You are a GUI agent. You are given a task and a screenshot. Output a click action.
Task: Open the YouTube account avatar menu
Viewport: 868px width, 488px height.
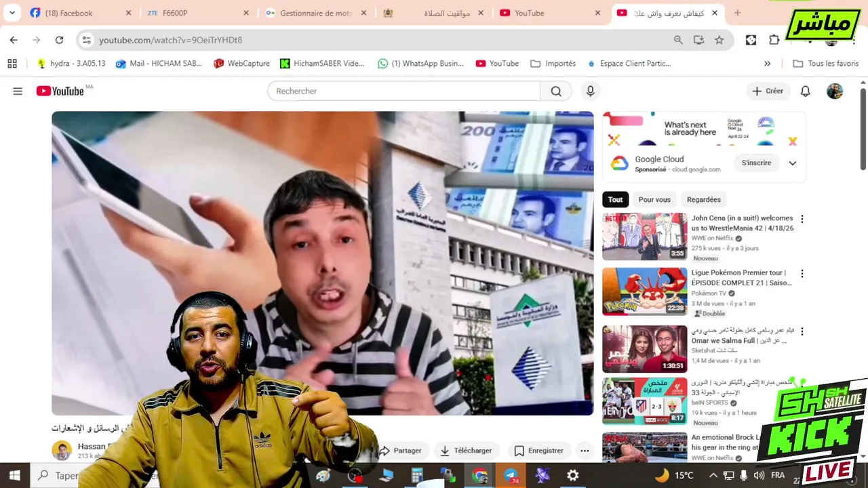[x=835, y=91]
